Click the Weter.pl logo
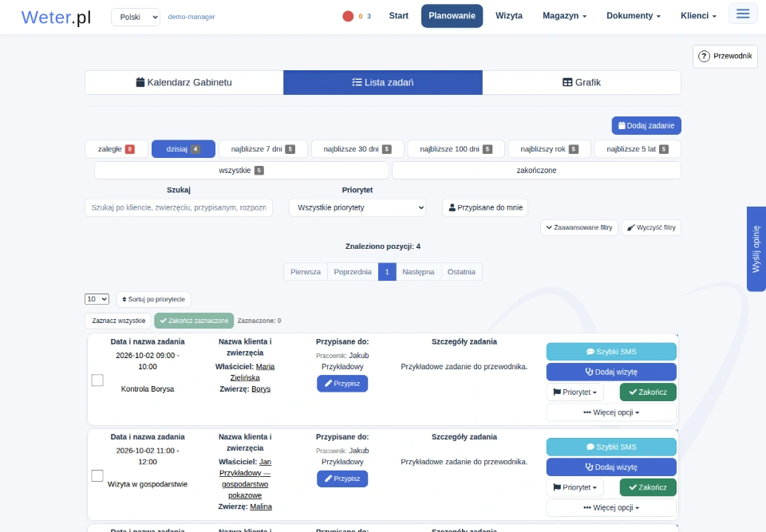The width and height of the screenshot is (766, 532). pos(56,17)
